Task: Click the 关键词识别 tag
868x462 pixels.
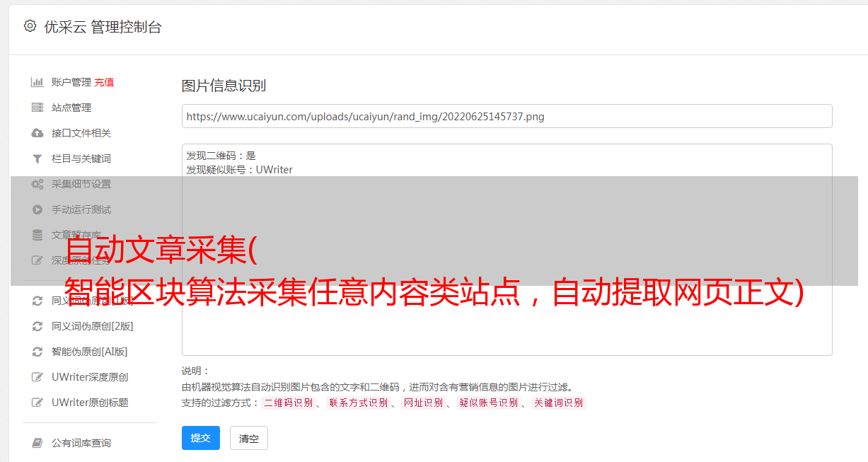Action: click(x=559, y=403)
